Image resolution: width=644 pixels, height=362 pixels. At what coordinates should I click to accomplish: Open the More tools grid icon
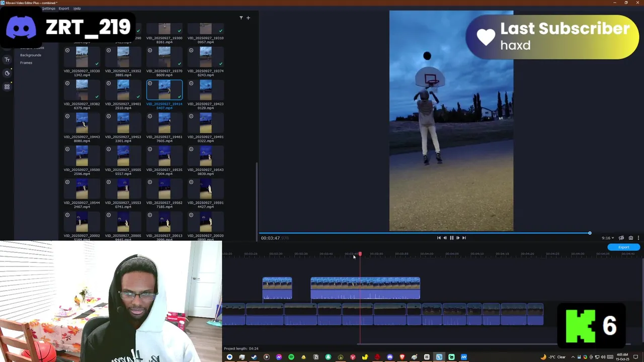7,87
